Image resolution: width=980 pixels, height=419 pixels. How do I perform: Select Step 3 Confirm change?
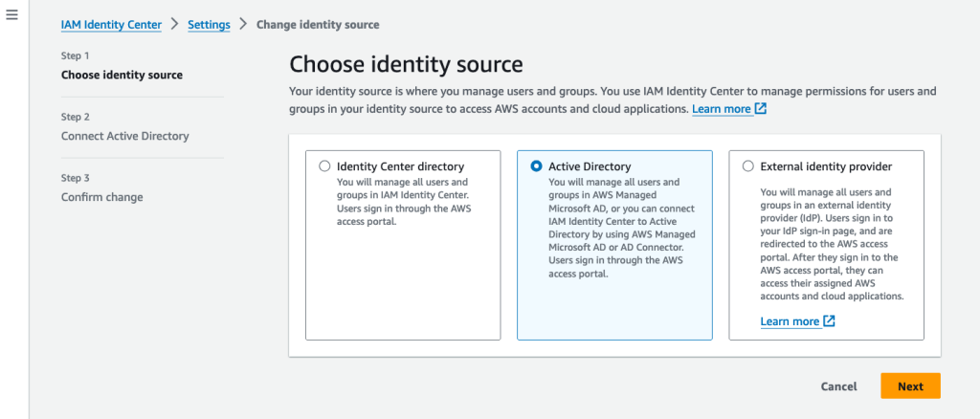pyautogui.click(x=101, y=197)
